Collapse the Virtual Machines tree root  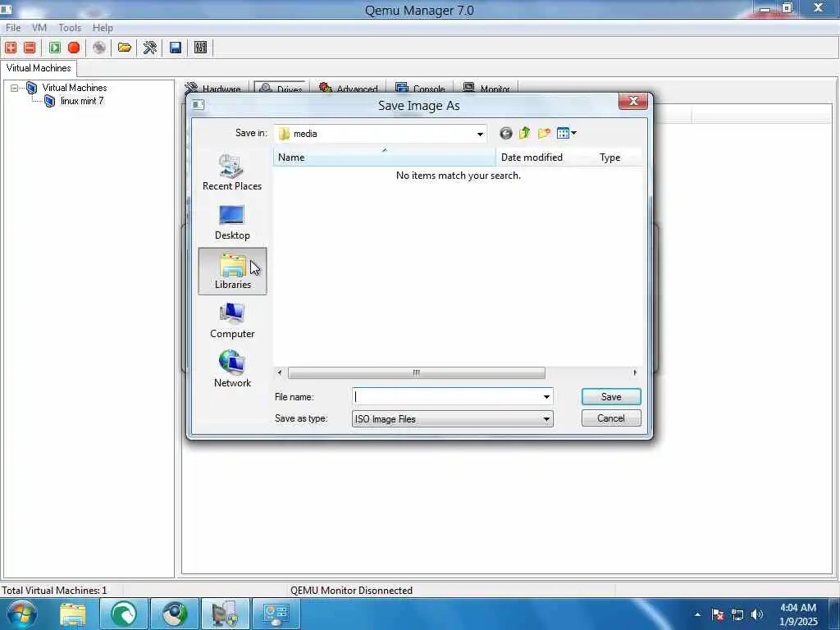click(x=15, y=88)
